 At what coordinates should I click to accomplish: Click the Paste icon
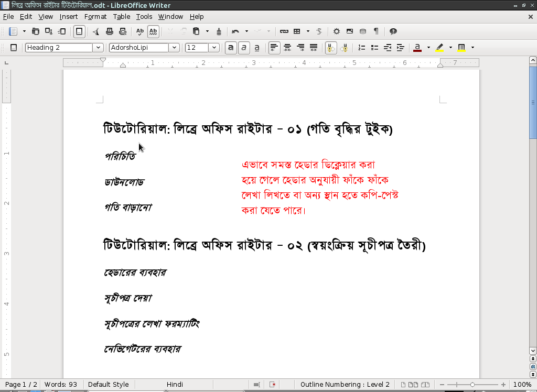[196, 31]
